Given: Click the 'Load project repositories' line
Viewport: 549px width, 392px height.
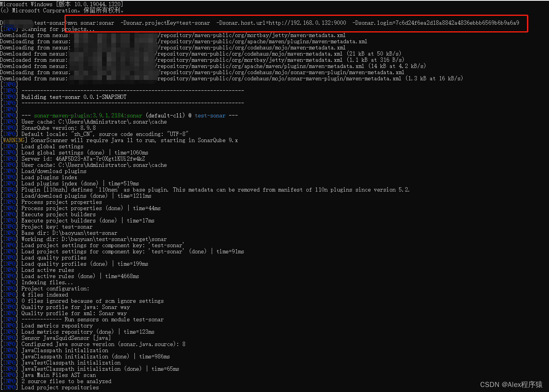Looking at the screenshot, I should coord(50,387).
